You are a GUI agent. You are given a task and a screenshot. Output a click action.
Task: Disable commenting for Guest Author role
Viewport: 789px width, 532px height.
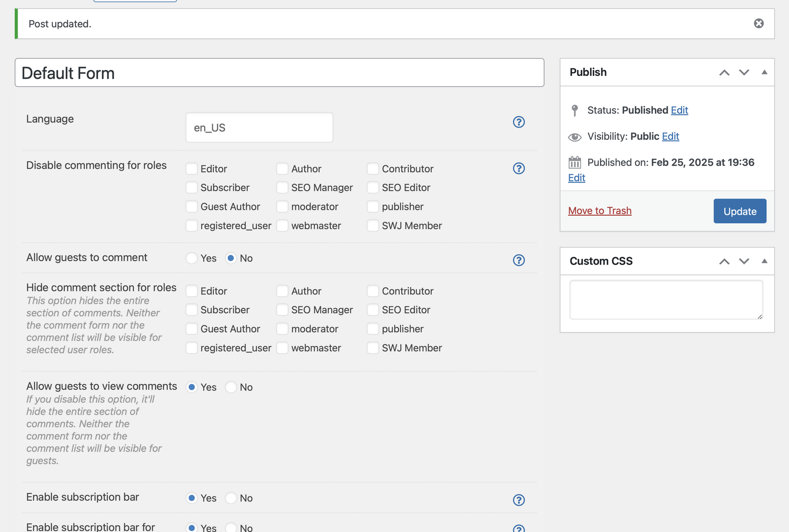192,207
